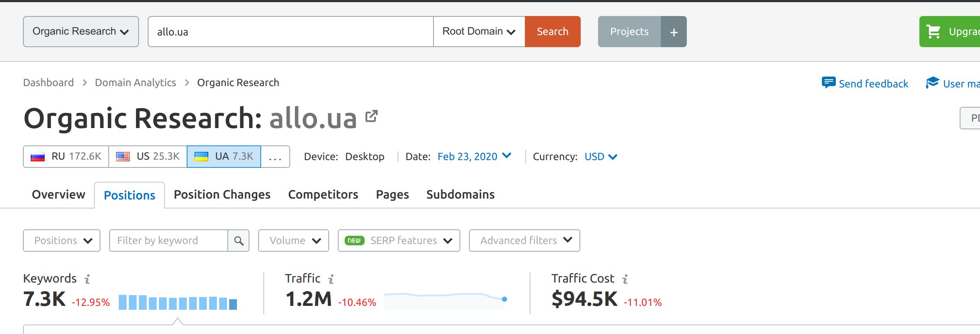Open the Feb 23, 2020 date picker
Image resolution: width=980 pixels, height=334 pixels.
(474, 156)
